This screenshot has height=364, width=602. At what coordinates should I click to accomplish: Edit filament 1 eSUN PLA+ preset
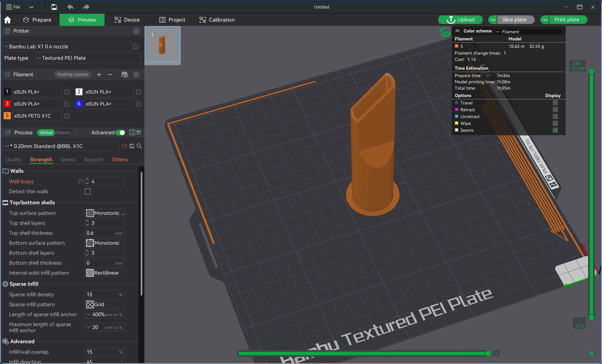tap(67, 92)
